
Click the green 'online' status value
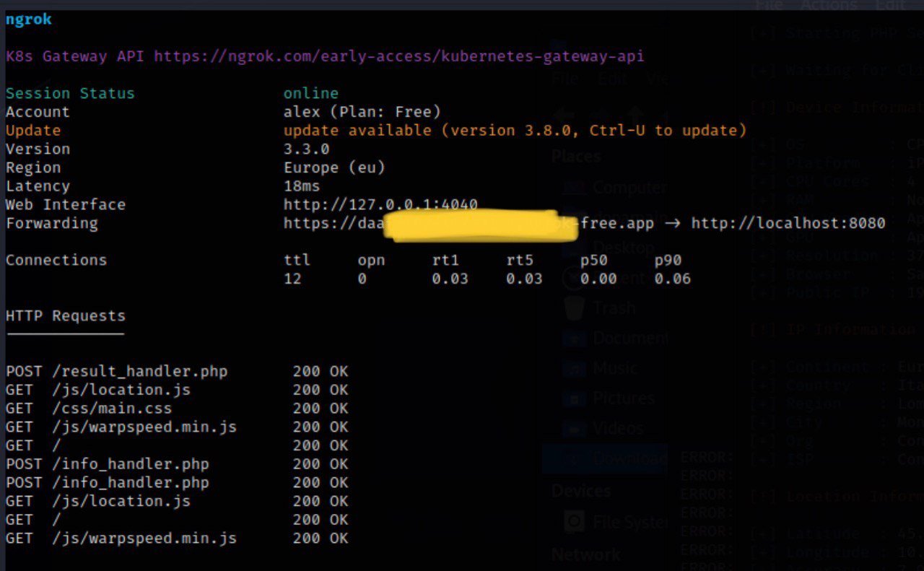click(311, 94)
